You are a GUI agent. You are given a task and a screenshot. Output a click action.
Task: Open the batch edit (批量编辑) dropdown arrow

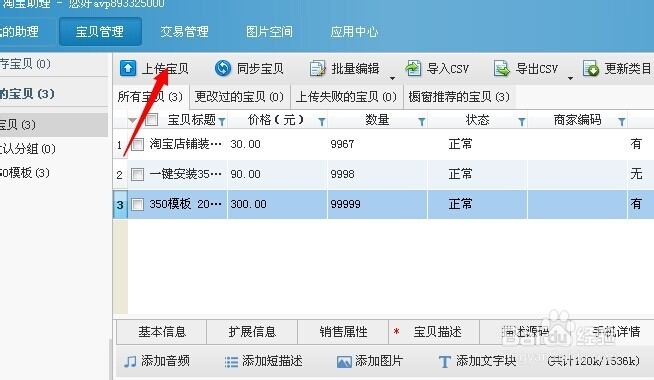(x=392, y=78)
